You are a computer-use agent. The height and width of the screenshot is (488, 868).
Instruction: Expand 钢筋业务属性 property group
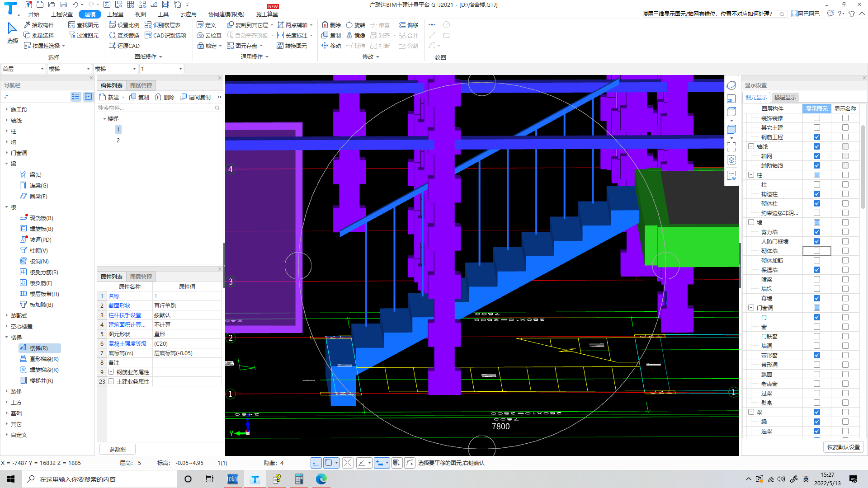pos(111,372)
